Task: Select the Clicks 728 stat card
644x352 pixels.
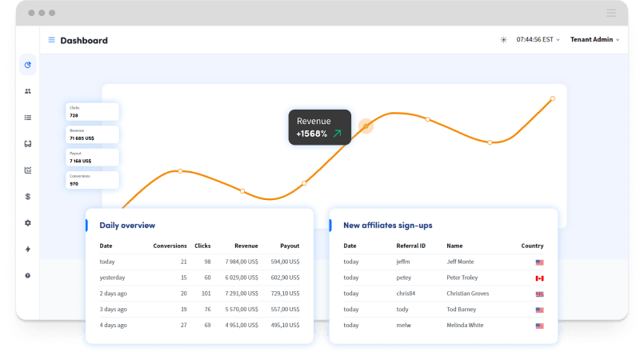Action: coord(93,112)
